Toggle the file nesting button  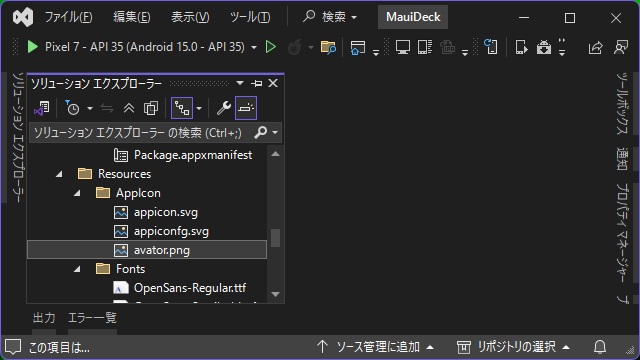[182, 108]
